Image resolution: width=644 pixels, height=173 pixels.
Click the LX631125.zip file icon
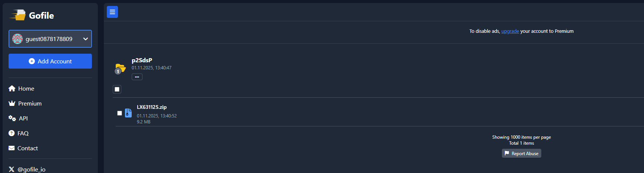(x=128, y=113)
